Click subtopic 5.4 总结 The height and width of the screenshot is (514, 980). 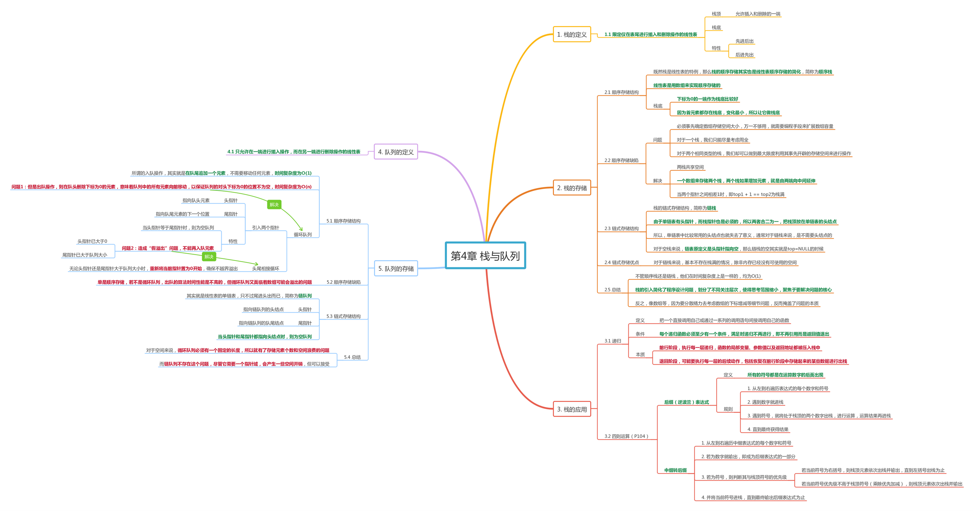[352, 357]
